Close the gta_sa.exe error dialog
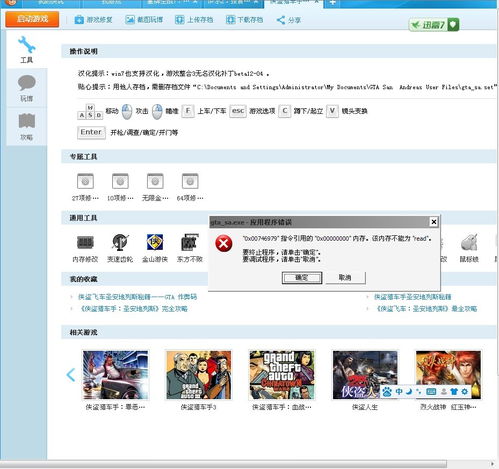This screenshot has height=469, width=499. click(x=433, y=222)
